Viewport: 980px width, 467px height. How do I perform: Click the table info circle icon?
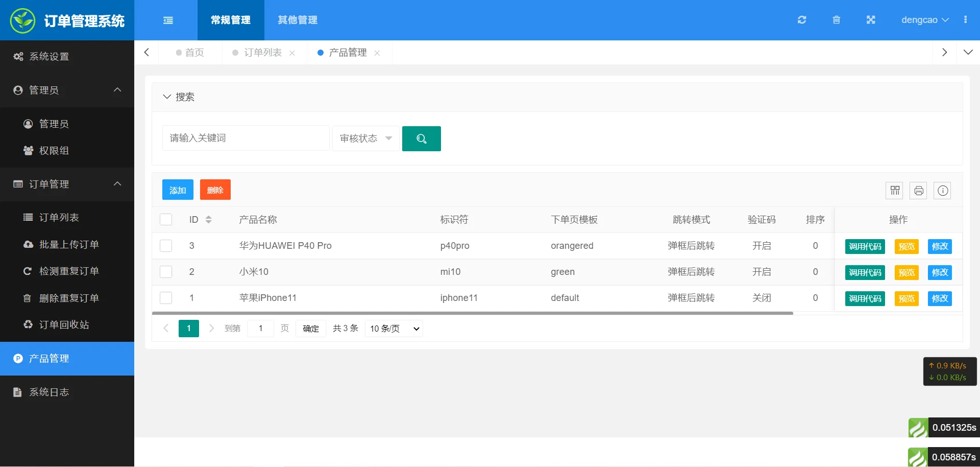click(x=943, y=191)
